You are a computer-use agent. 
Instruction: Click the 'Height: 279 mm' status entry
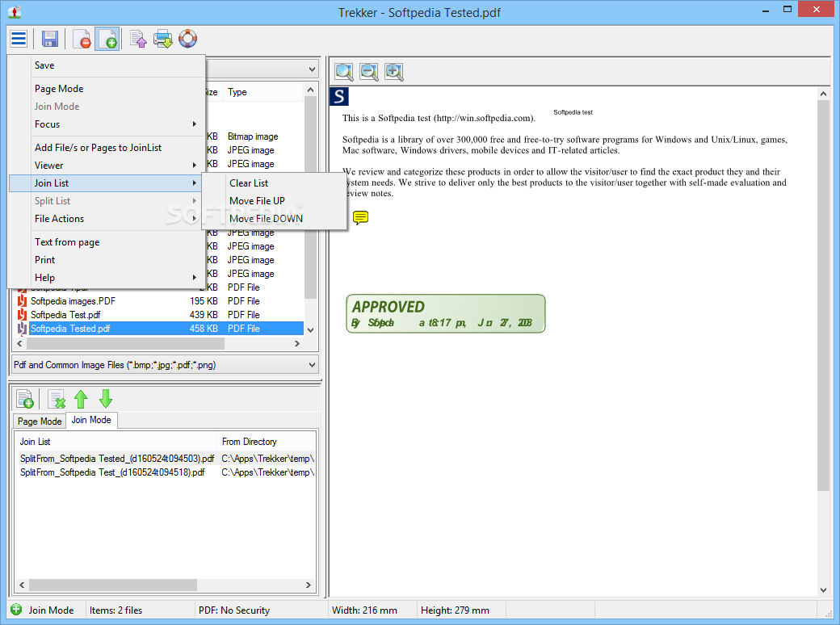point(455,610)
